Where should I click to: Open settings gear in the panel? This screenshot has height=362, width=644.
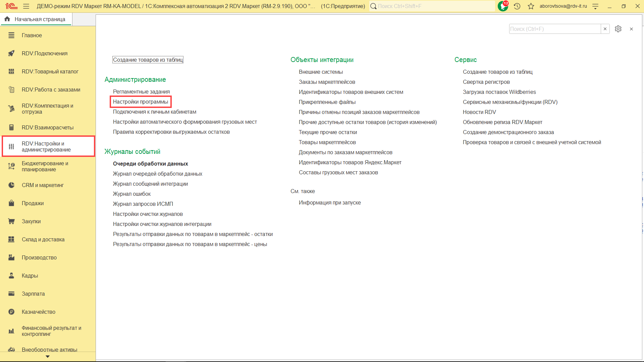pos(618,29)
